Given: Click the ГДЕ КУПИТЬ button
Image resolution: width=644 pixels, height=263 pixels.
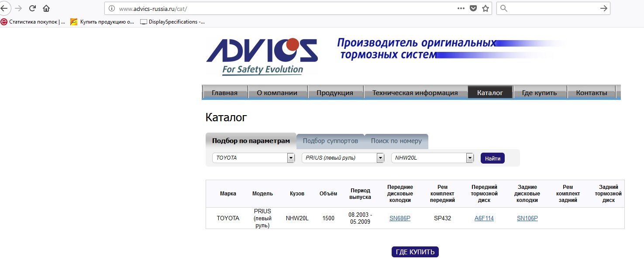Looking at the screenshot, I should tap(415, 252).
